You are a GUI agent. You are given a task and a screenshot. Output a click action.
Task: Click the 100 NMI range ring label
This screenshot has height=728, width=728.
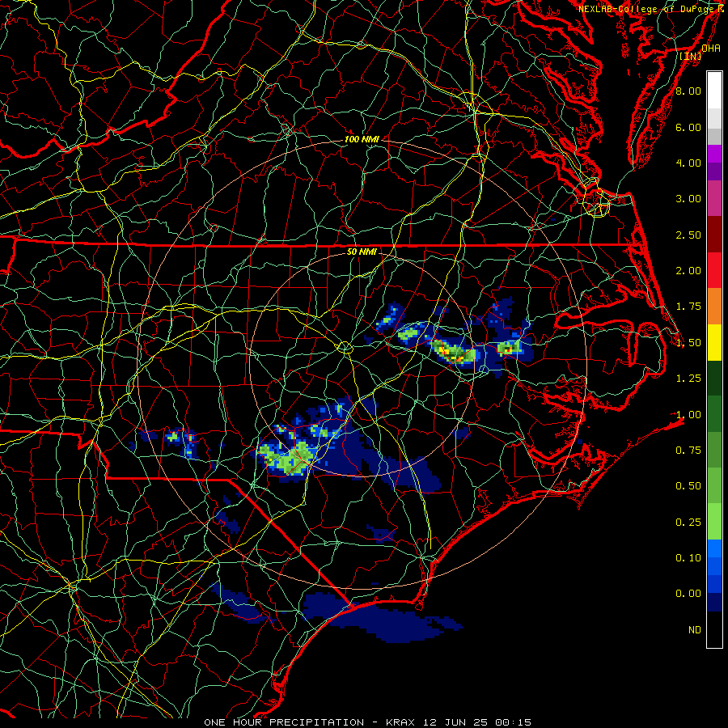point(362,139)
